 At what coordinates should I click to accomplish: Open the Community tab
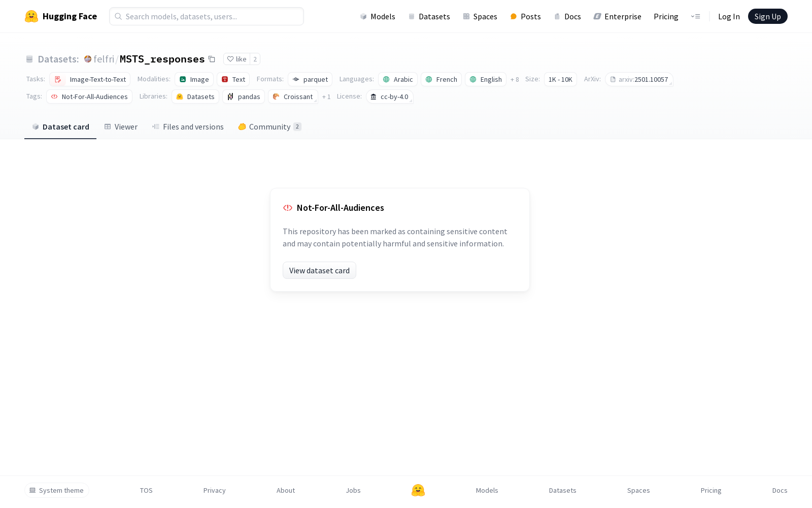pos(270,127)
